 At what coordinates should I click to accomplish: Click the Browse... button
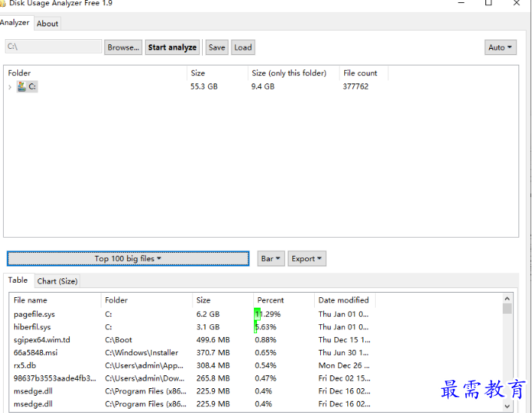pos(123,47)
